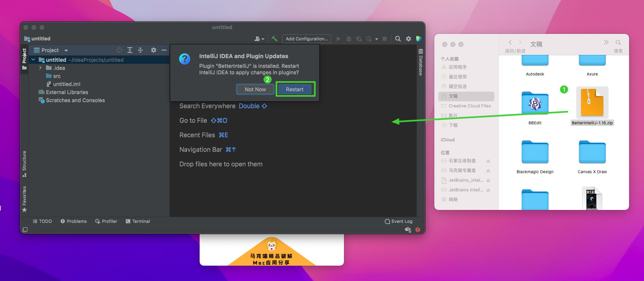644x281 pixels.
Task: Click the Run play icon
Action: click(338, 39)
